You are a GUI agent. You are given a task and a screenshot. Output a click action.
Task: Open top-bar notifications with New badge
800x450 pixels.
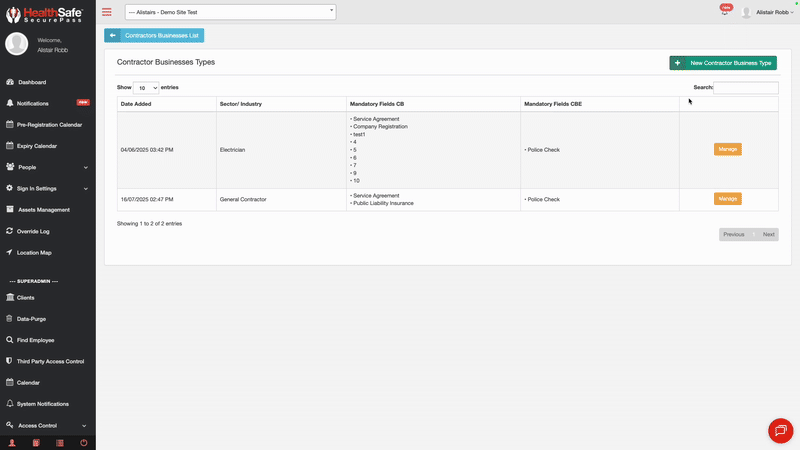[725, 11]
